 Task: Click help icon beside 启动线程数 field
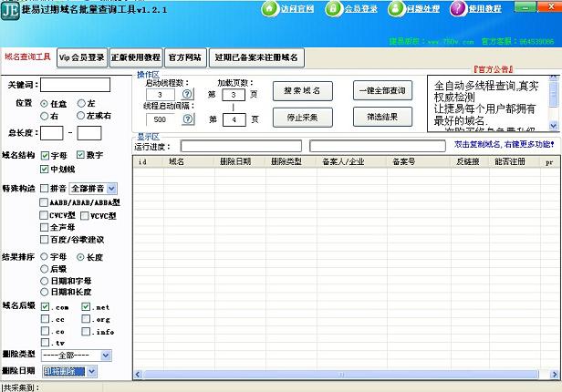[187, 95]
